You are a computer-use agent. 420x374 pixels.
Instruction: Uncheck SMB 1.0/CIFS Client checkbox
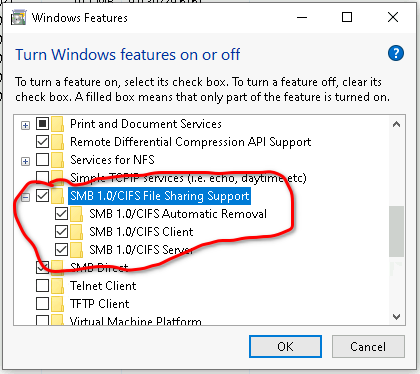point(62,232)
